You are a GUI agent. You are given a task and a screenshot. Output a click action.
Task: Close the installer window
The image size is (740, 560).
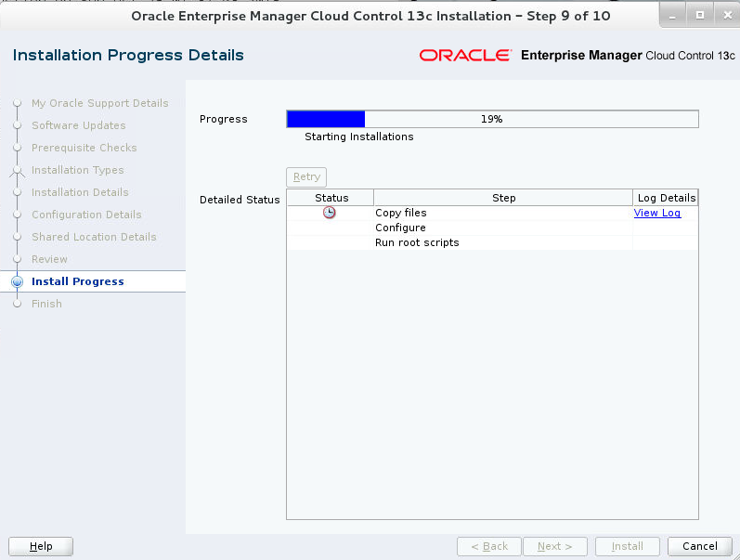tap(727, 16)
